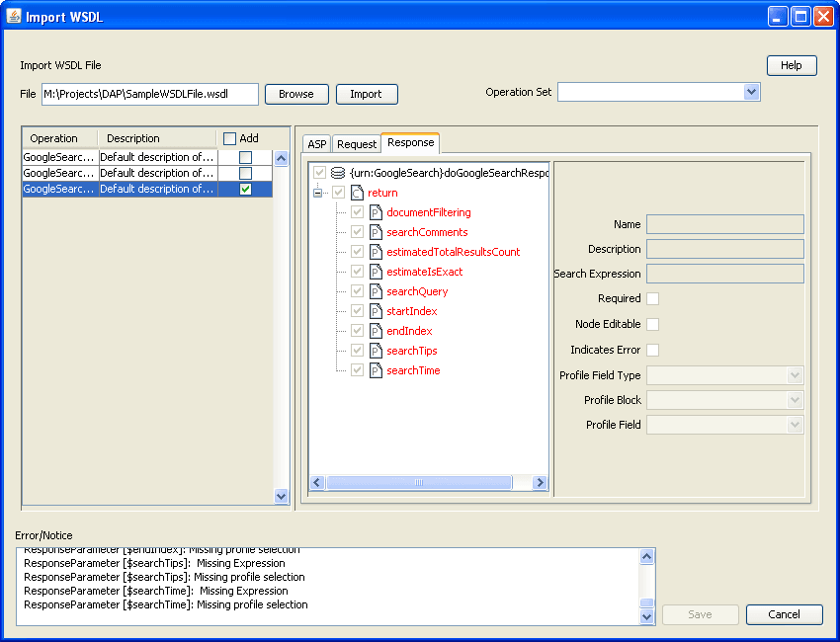Select the searchComments tree item
Screen dimensions: 840x642
(427, 232)
